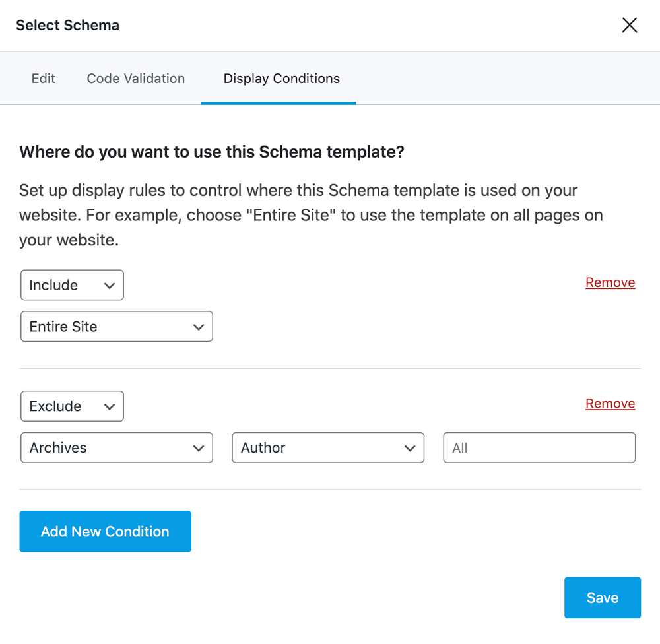This screenshot has height=644, width=660.
Task: Open the Include condition dropdown
Action: coord(72,284)
